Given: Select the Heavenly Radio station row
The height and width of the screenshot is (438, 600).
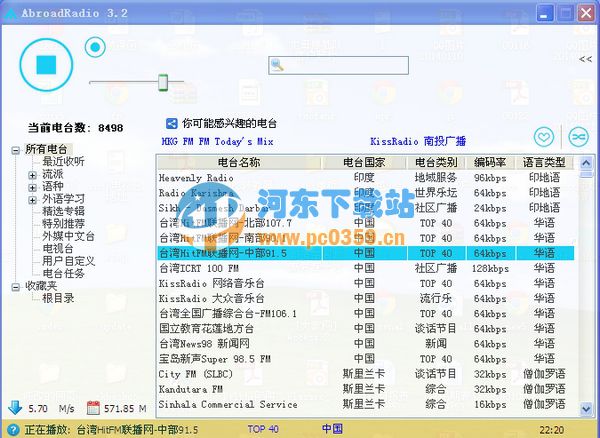Looking at the screenshot, I should pos(365,178).
